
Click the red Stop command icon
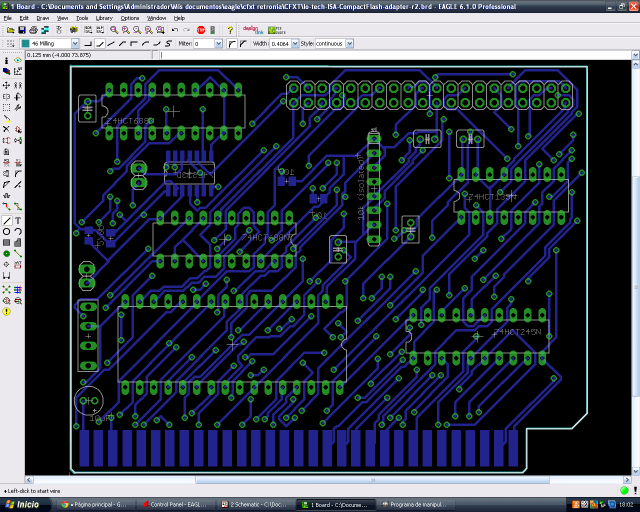[201, 30]
